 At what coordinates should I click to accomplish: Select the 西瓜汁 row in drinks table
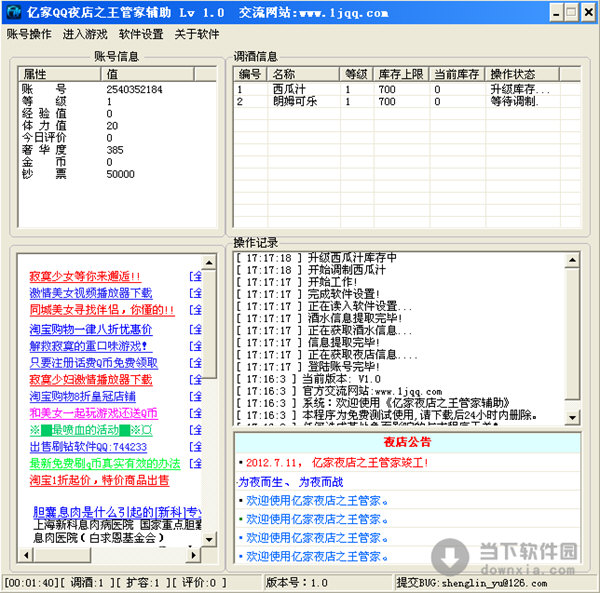[x=407, y=90]
